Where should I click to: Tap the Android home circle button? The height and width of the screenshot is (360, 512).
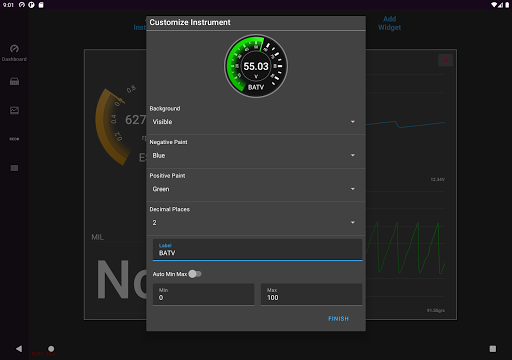tap(51, 349)
